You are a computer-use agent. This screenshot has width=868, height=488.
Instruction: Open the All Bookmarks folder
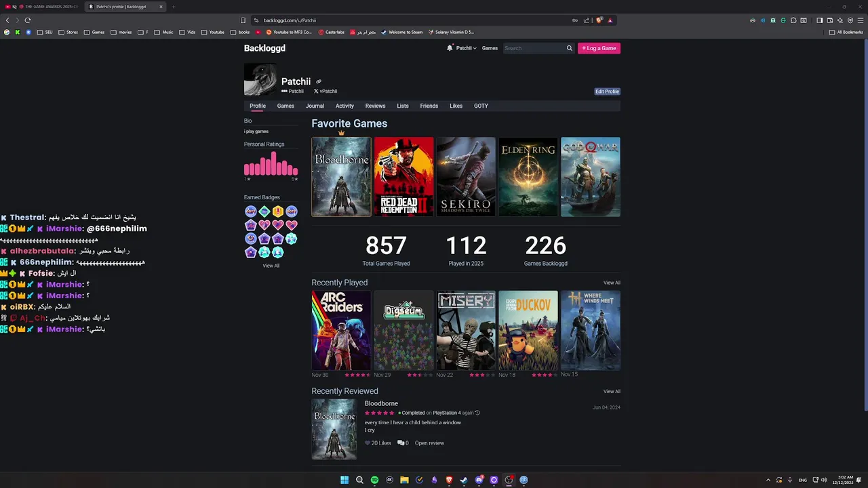(x=846, y=32)
